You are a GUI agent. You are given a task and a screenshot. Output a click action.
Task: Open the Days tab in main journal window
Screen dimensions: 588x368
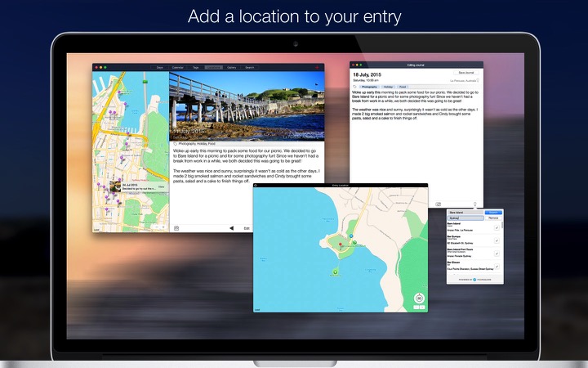coord(160,68)
